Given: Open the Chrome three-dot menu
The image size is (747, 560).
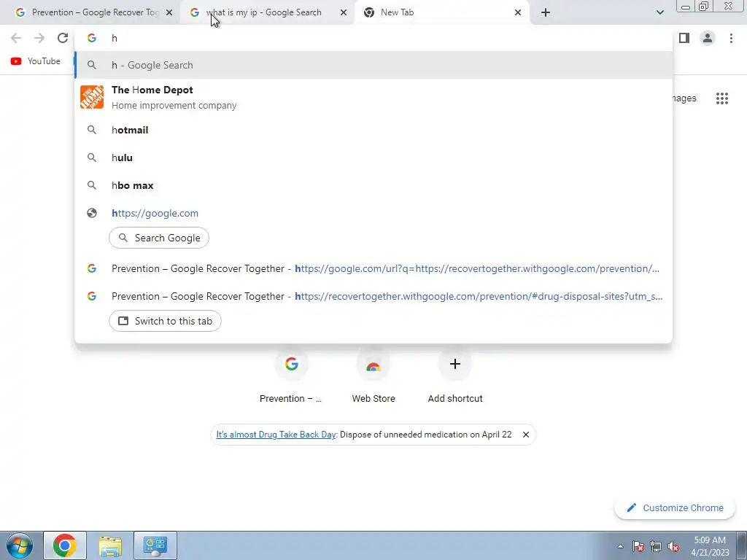Looking at the screenshot, I should pos(731,38).
